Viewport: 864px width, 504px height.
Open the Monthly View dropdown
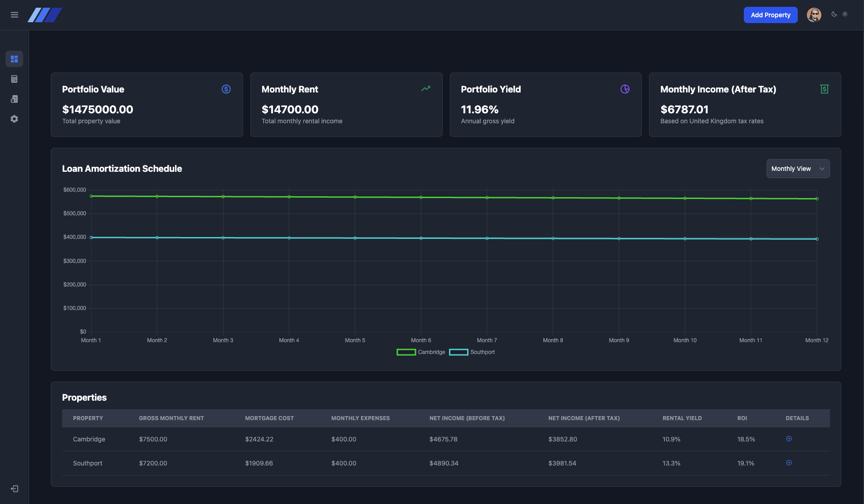pos(798,169)
